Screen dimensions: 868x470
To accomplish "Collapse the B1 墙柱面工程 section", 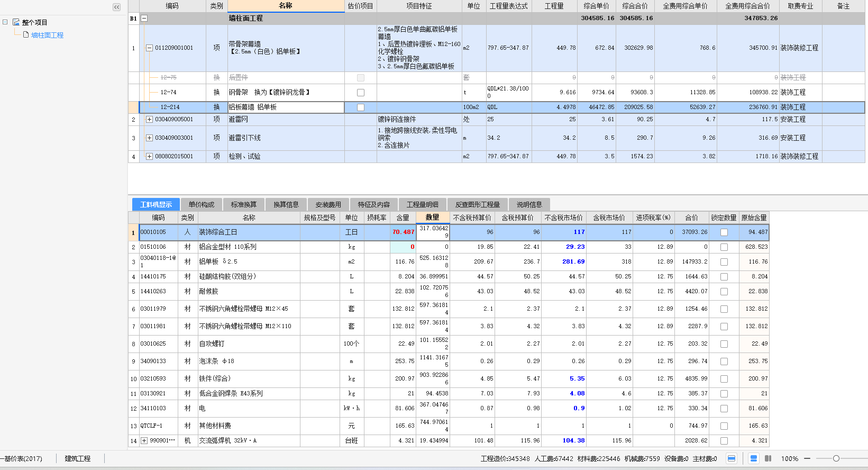I will click(x=144, y=18).
